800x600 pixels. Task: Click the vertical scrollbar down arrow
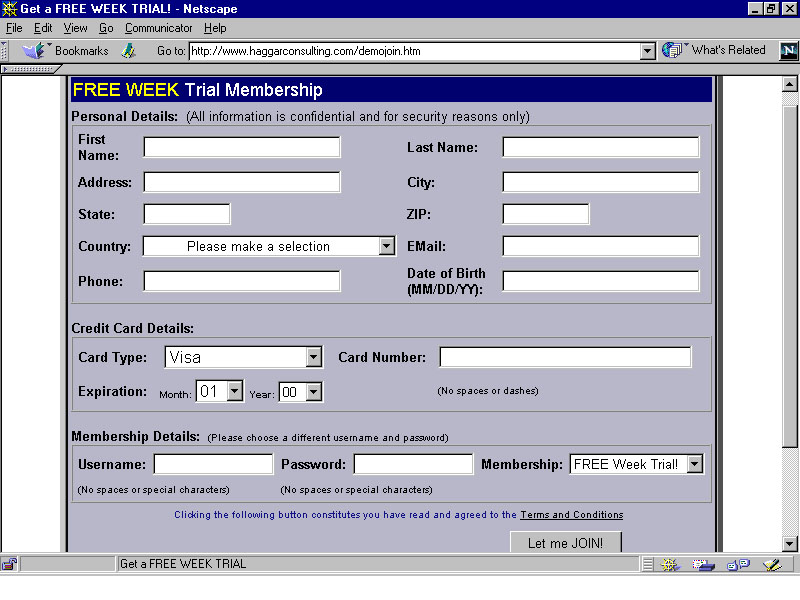click(790, 543)
